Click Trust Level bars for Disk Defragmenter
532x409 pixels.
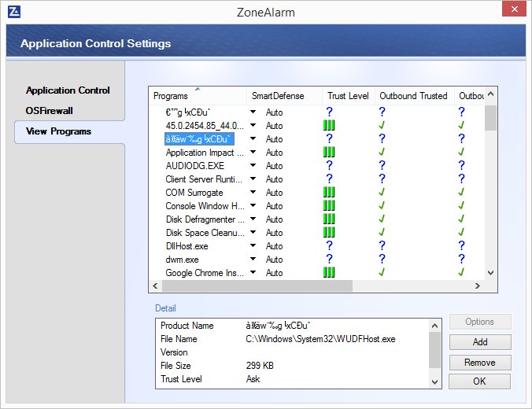point(329,219)
